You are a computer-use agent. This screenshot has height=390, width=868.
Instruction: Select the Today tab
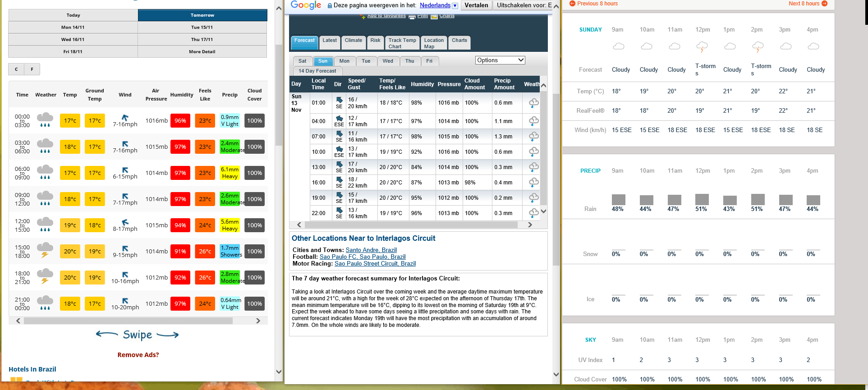tap(73, 15)
